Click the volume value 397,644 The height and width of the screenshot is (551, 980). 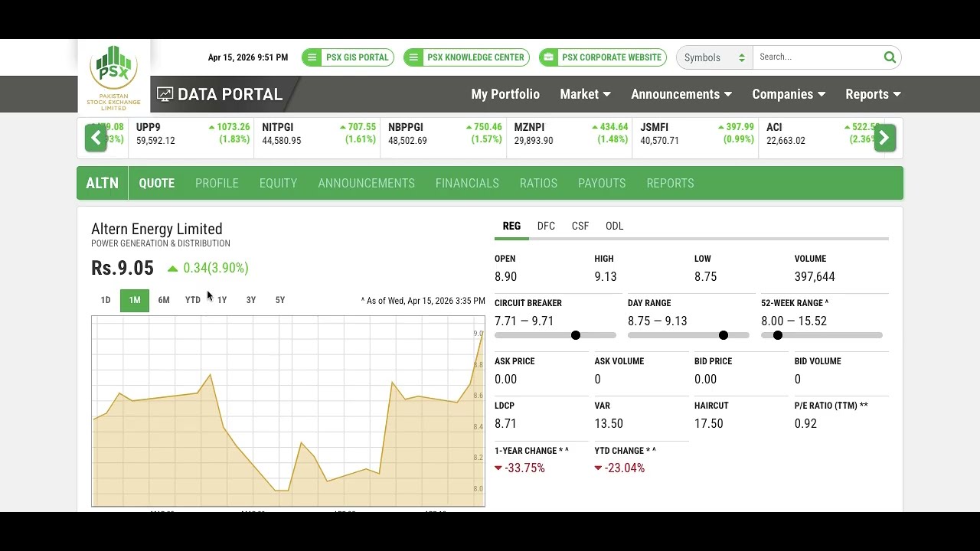tap(815, 276)
